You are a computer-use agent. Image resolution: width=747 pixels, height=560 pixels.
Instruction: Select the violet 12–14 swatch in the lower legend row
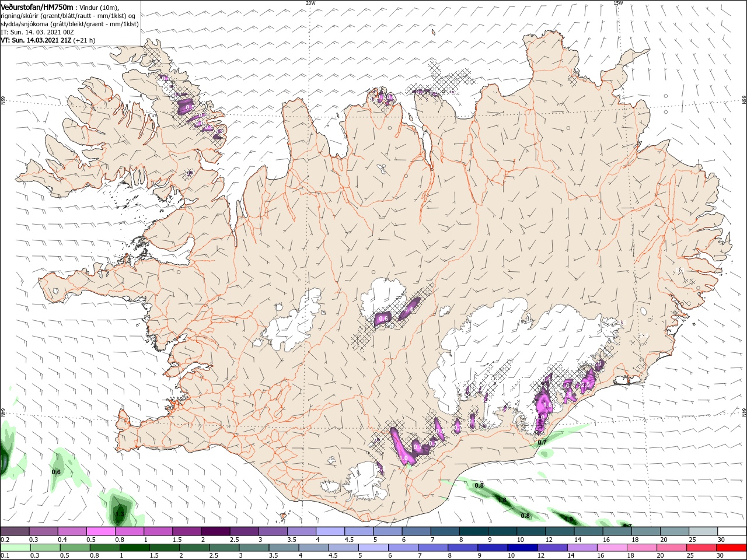[x=552, y=548]
